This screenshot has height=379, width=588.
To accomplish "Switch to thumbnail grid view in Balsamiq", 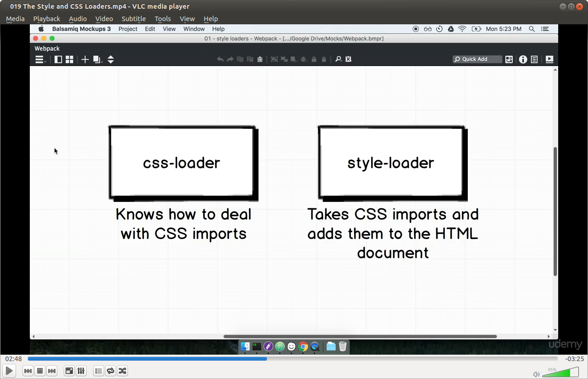I will click(69, 59).
